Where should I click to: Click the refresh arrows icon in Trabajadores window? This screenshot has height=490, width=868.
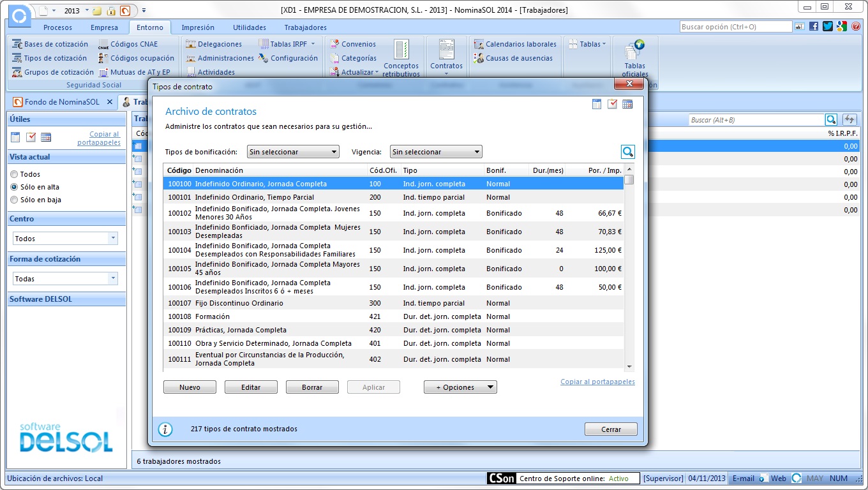[x=849, y=119]
